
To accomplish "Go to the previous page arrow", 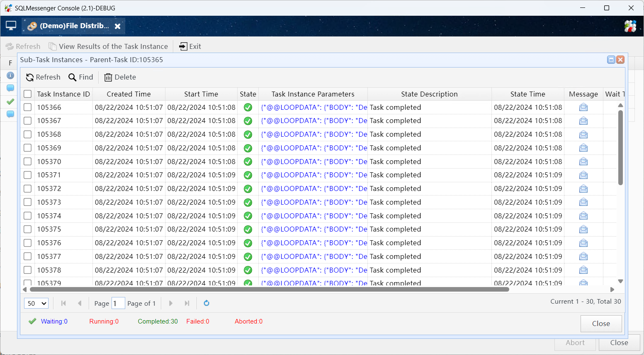I will pos(80,303).
